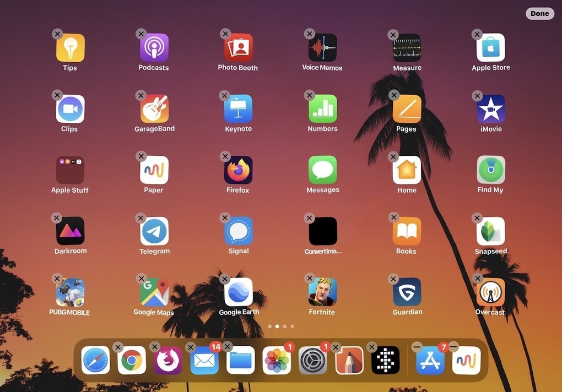Open the Measure app
This screenshot has height=392, width=562.
pos(407,47)
